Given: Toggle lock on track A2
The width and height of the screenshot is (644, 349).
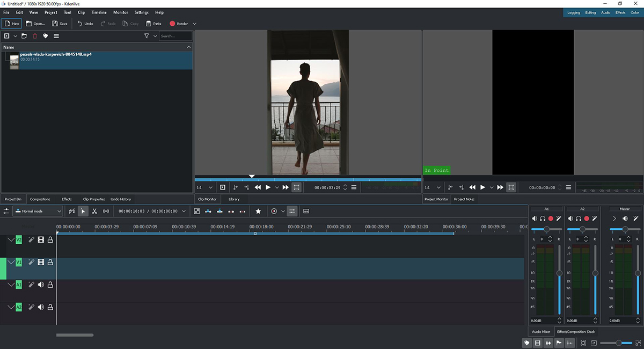Looking at the screenshot, I should (x=50, y=307).
